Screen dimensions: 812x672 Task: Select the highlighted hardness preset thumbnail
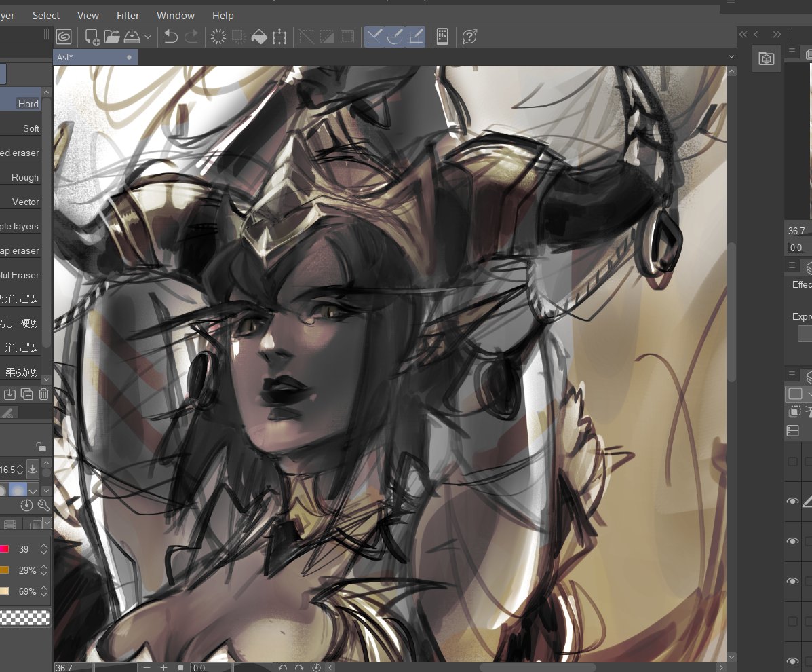click(18, 489)
